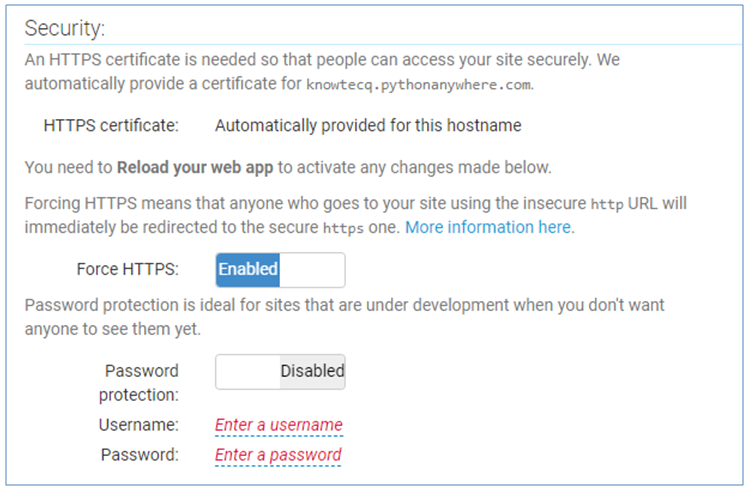The height and width of the screenshot is (492, 745).
Task: Click the HTTPS certificate label
Action: click(110, 126)
